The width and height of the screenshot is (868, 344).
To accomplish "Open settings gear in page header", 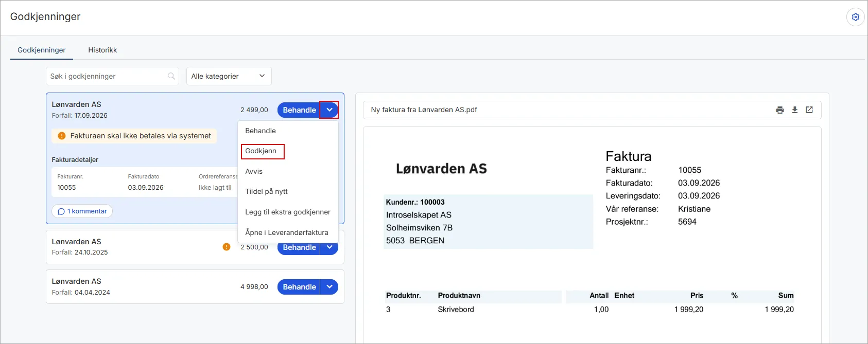I will 855,17.
